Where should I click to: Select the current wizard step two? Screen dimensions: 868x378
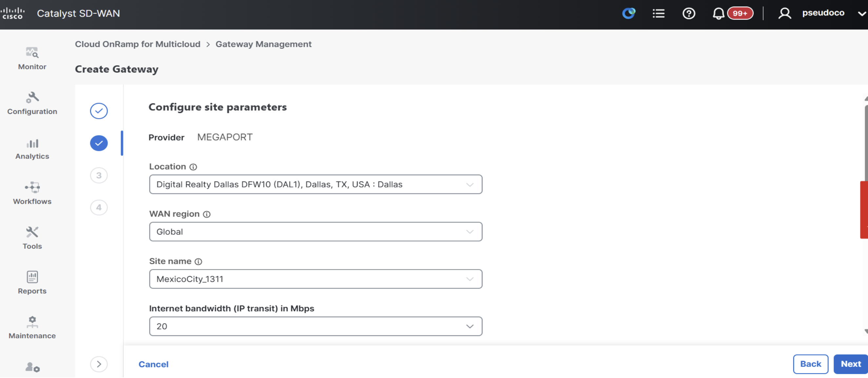(x=99, y=143)
